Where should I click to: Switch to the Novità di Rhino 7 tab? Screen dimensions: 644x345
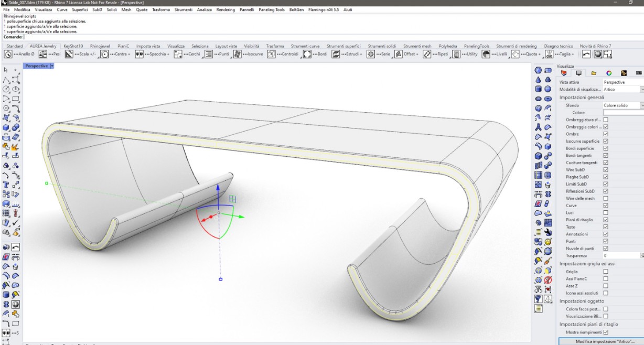(x=595, y=46)
